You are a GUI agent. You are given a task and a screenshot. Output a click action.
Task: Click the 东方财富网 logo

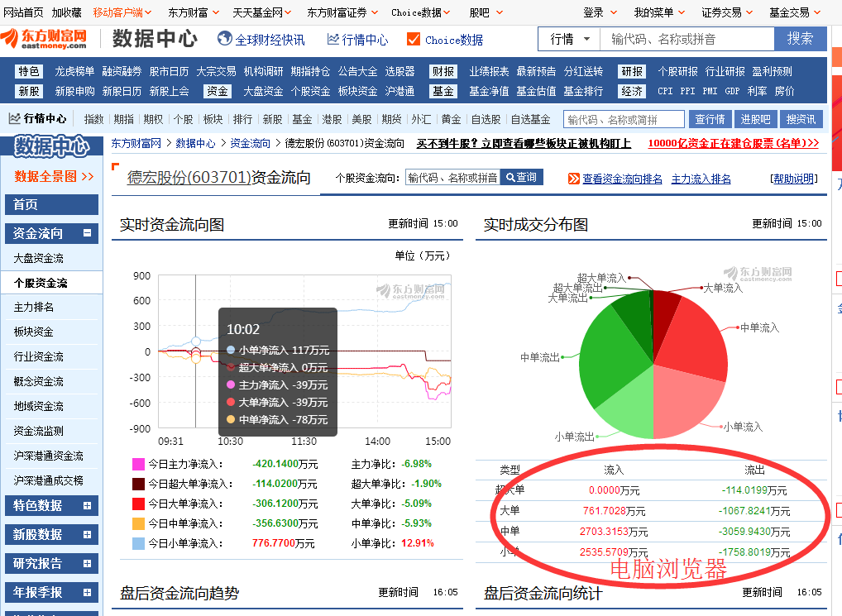44,39
